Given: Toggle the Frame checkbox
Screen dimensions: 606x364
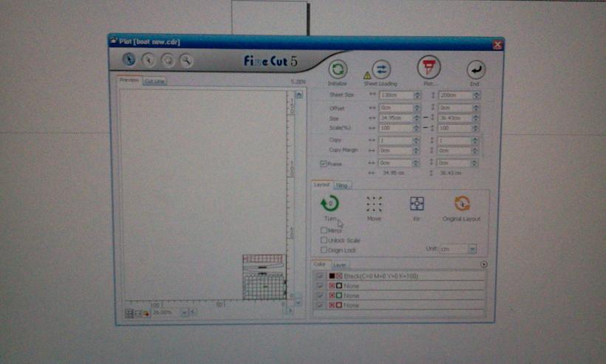Looking at the screenshot, I should [x=323, y=164].
